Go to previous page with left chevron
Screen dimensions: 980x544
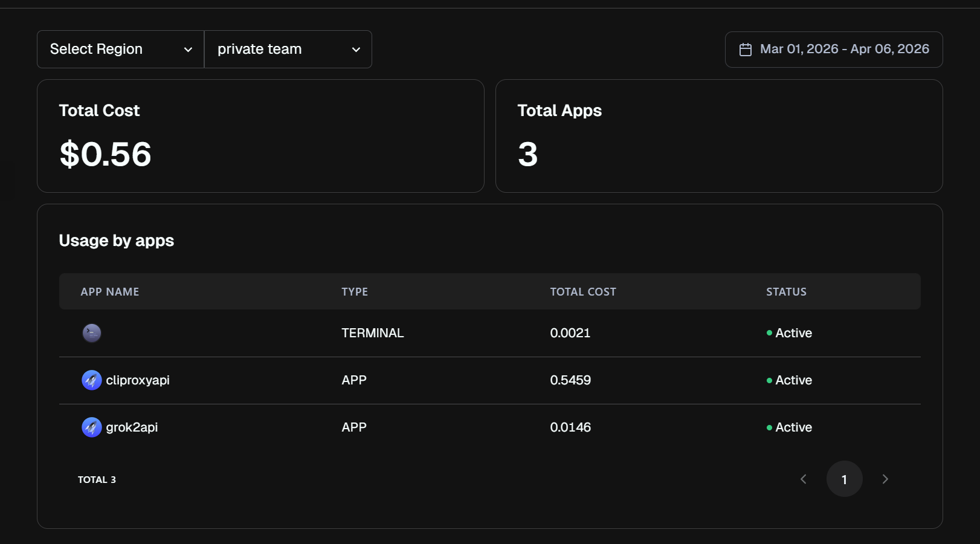pyautogui.click(x=804, y=479)
